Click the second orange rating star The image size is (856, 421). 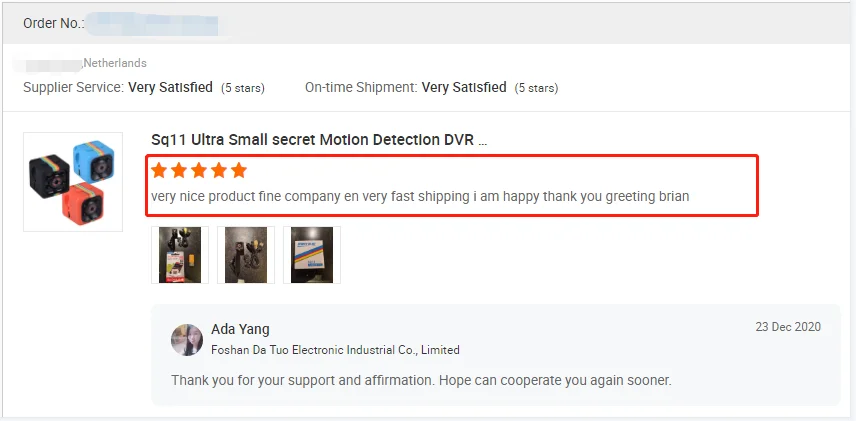click(179, 171)
